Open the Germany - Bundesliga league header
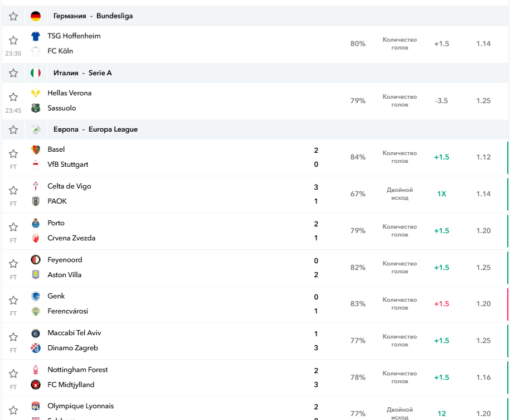Viewport: 510px width, 420px height. coord(93,16)
